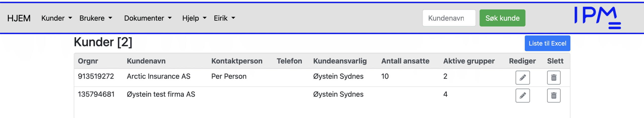Edit the Arctic Insurance AS customer
This screenshot has height=118, width=644.
pos(522,77)
